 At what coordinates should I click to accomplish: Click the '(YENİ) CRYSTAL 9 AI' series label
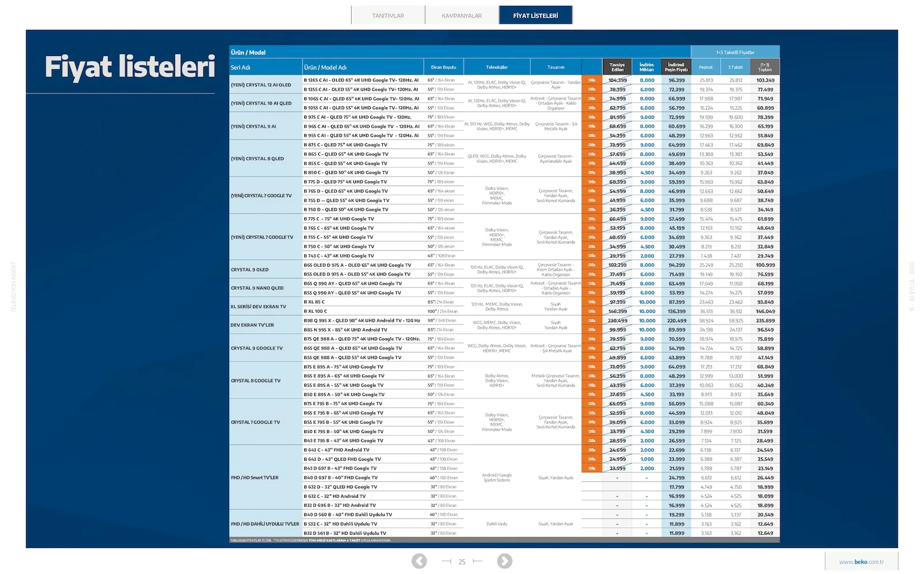(254, 126)
